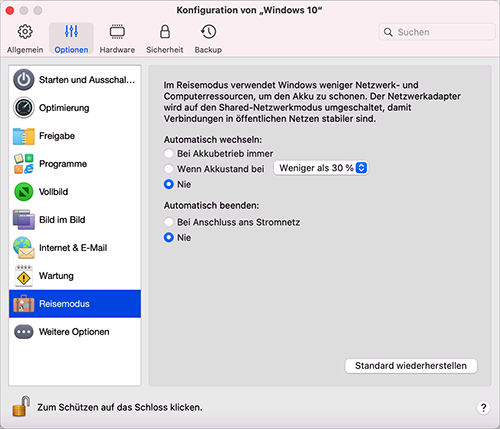Click 'Standard wiederherstellen' button
500x429 pixels.
click(411, 366)
